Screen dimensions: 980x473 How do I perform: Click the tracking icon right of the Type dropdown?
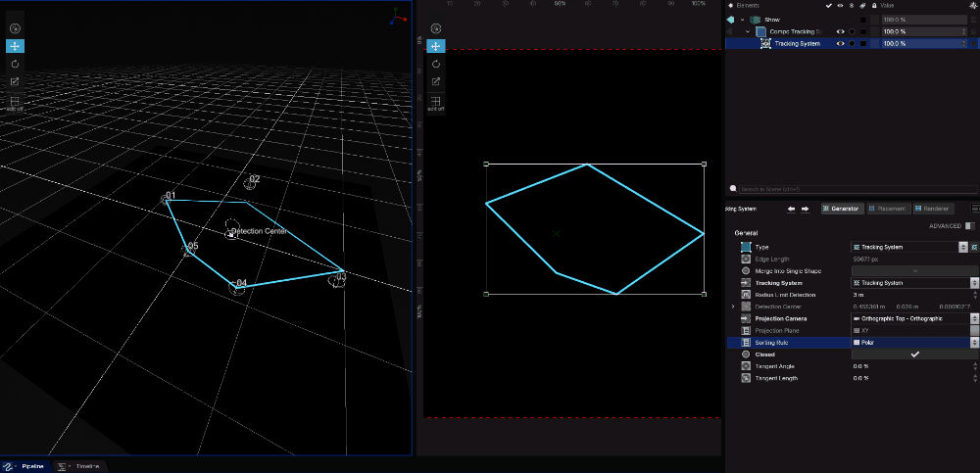coord(974,247)
